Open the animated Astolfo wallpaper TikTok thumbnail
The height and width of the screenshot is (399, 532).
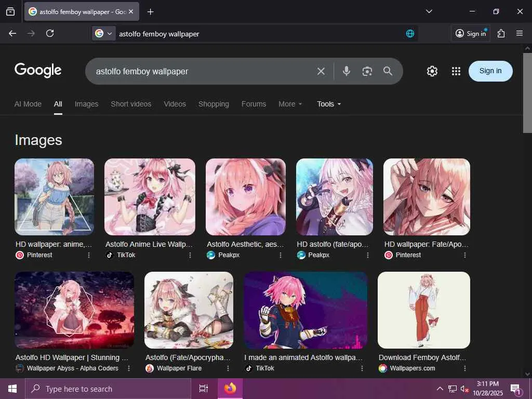(305, 310)
